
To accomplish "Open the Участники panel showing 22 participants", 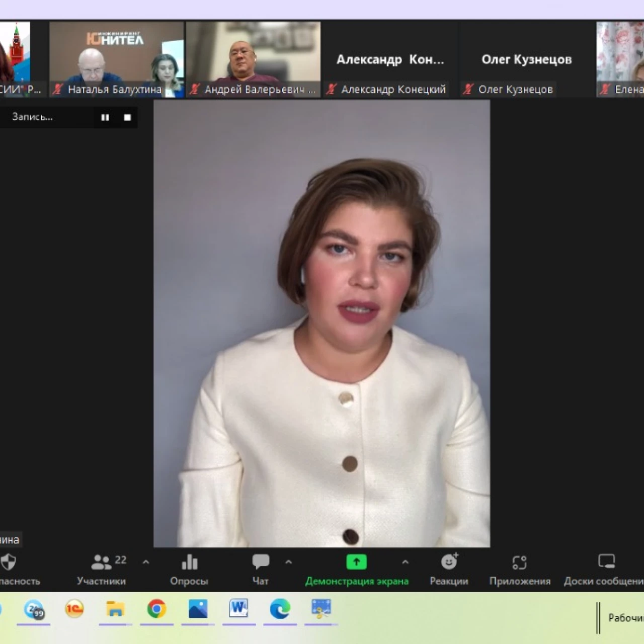I will point(102,570).
